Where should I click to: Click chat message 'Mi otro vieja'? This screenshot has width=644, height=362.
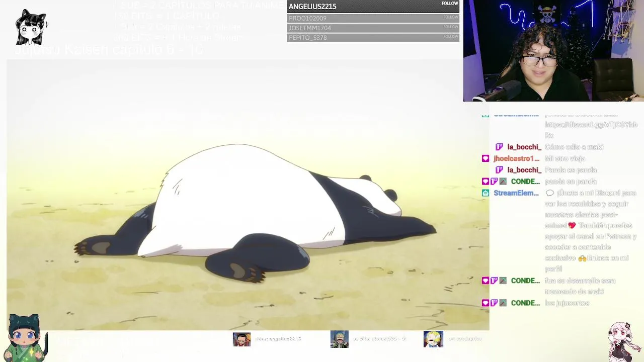click(565, 158)
